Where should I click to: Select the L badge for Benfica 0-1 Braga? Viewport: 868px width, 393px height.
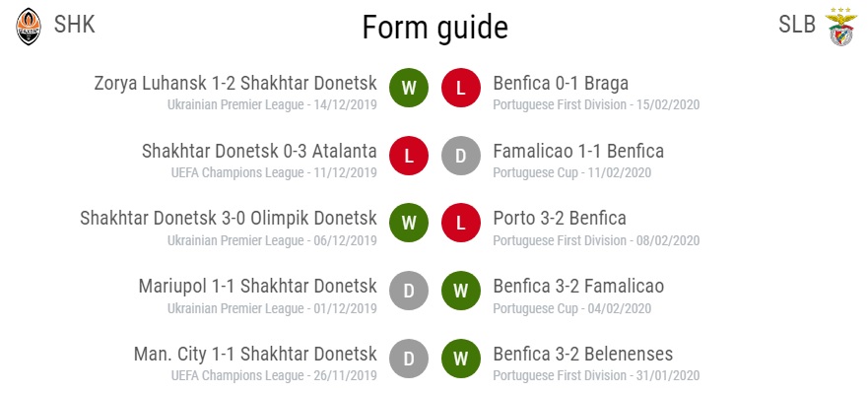coord(460,88)
